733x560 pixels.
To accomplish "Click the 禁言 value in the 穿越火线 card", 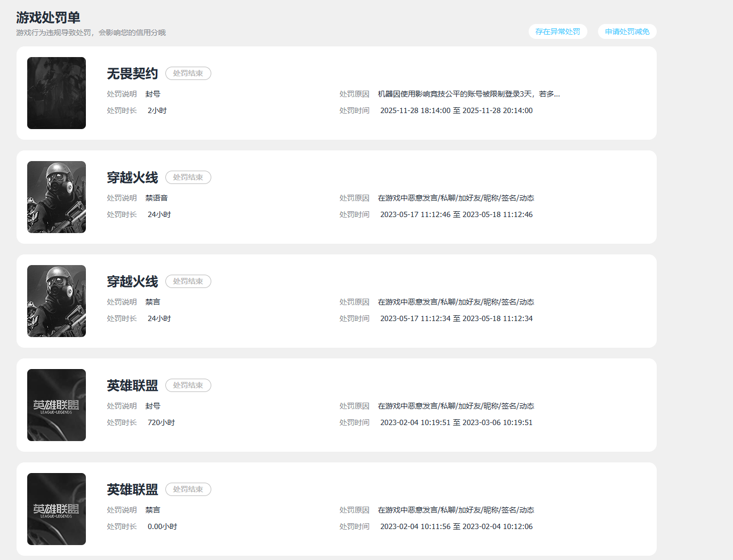I will click(153, 302).
